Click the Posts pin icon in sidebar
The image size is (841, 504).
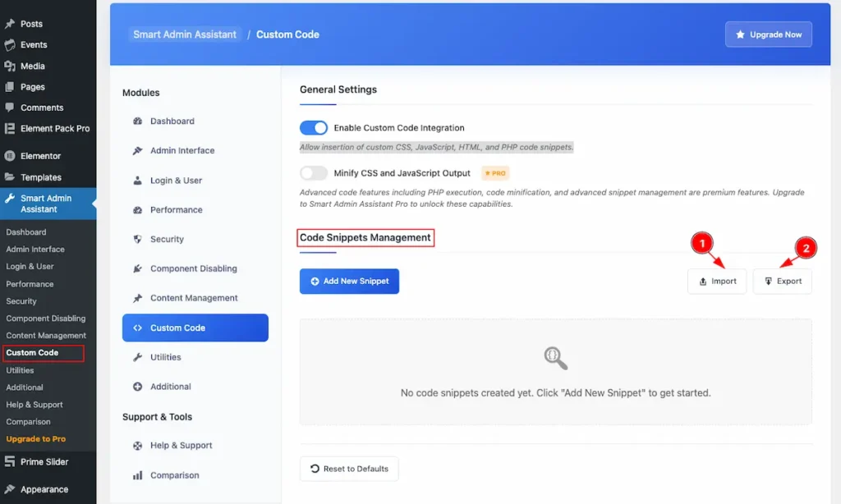(x=10, y=24)
